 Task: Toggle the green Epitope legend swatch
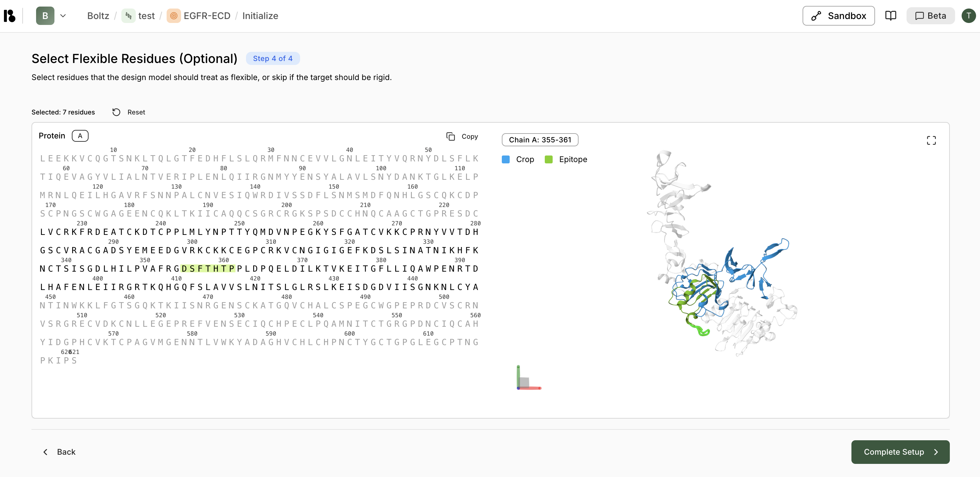pyautogui.click(x=548, y=159)
